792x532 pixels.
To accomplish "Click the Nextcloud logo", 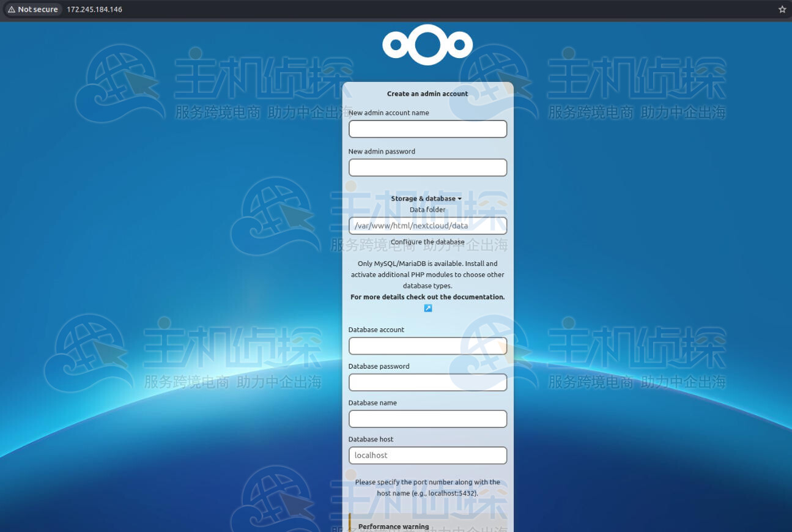I will pos(427,45).
